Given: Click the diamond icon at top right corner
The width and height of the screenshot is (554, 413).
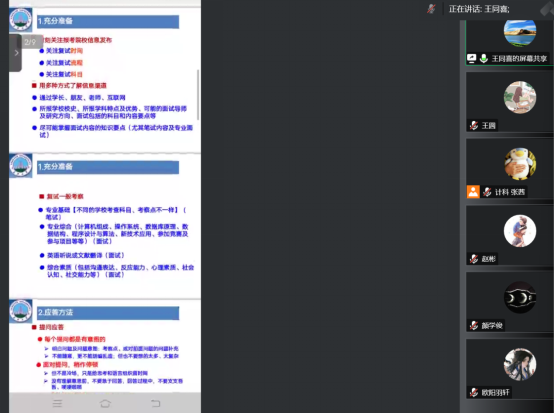Looking at the screenshot, I should (x=547, y=9).
